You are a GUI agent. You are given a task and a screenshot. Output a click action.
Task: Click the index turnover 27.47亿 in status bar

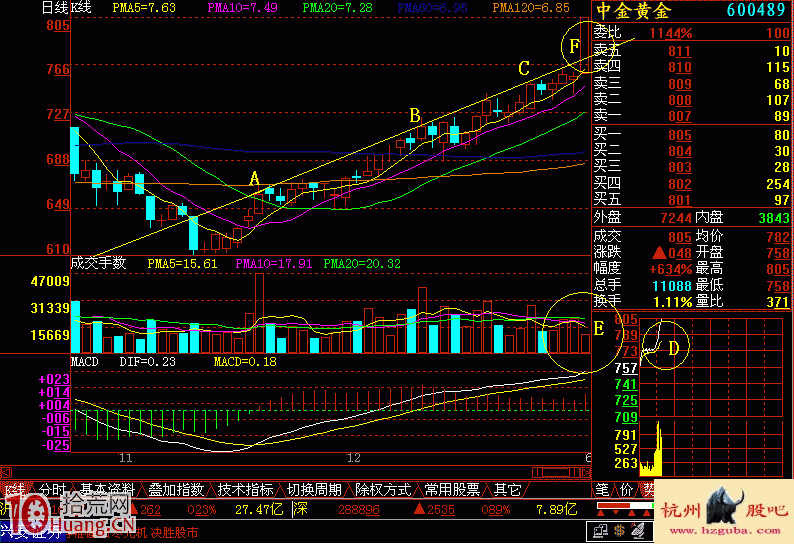click(259, 509)
